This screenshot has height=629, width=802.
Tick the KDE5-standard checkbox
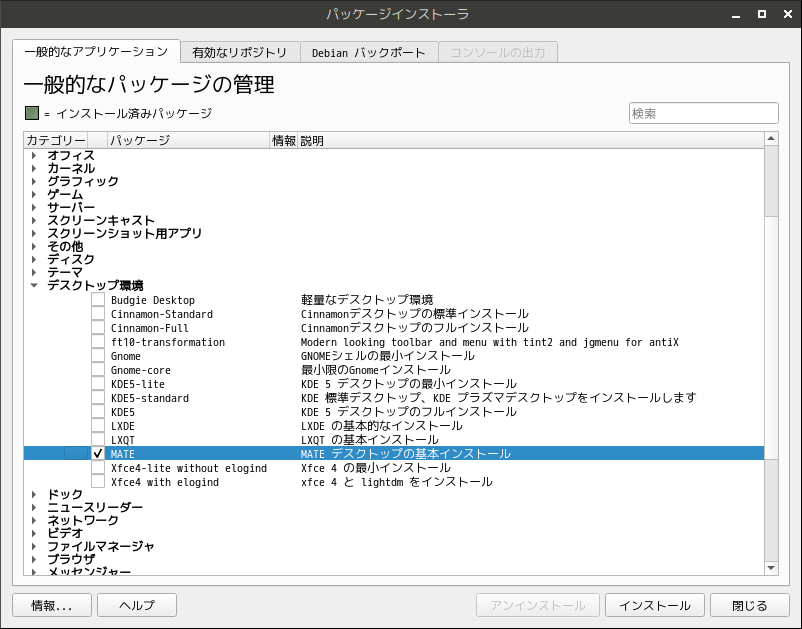tap(98, 398)
